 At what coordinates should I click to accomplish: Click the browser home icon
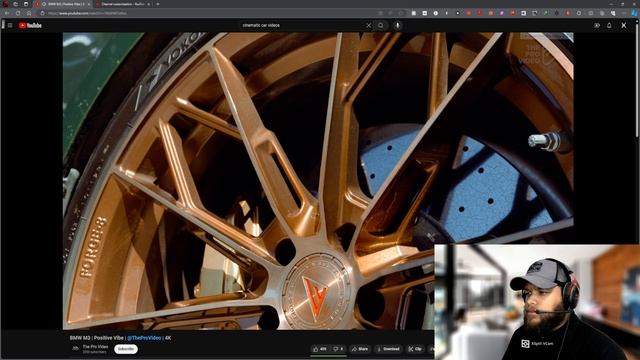pyautogui.click(x=29, y=13)
